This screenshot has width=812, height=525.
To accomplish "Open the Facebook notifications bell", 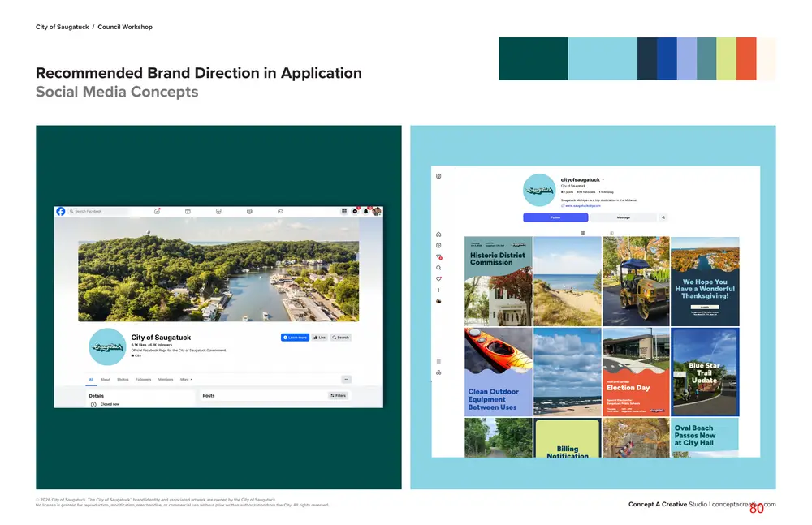I will click(365, 211).
